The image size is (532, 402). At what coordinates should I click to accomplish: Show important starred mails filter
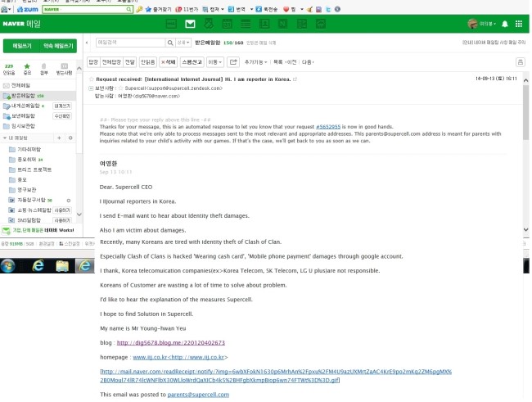point(27,69)
